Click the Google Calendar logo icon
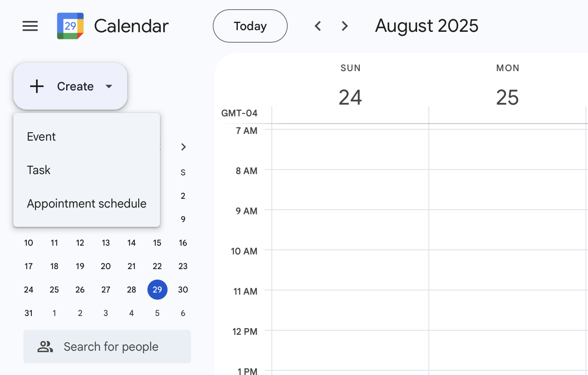The height and width of the screenshot is (375, 588). click(x=70, y=26)
